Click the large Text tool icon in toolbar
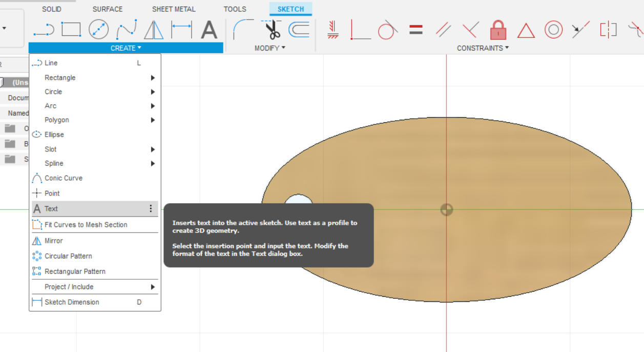 [x=209, y=30]
